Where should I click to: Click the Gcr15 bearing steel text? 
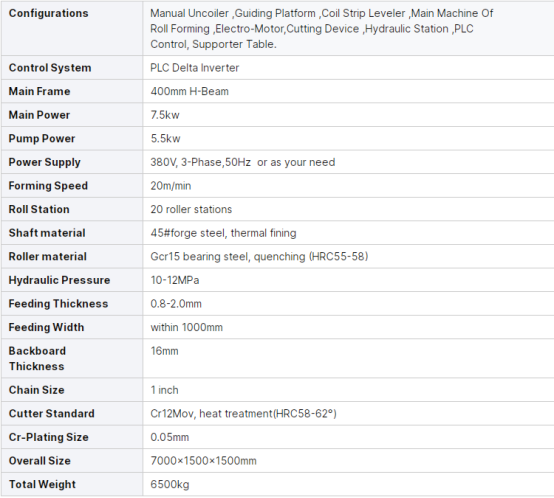pos(259,257)
